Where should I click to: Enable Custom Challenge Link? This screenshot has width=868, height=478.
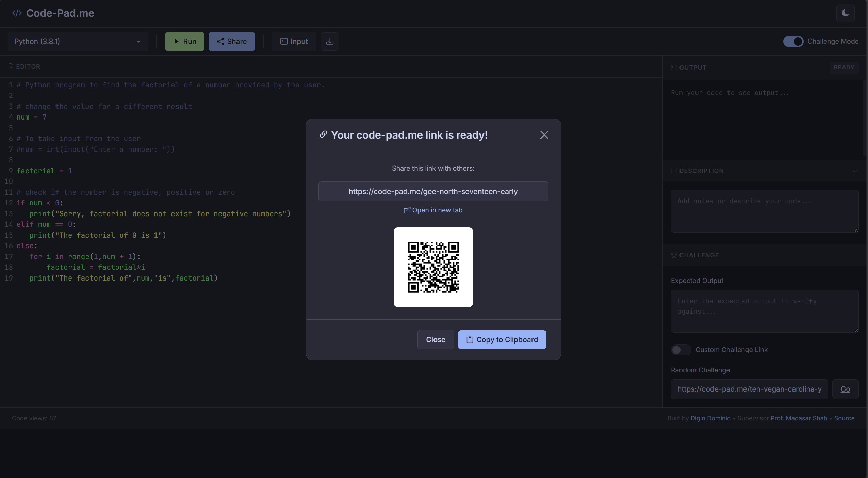coord(681,350)
